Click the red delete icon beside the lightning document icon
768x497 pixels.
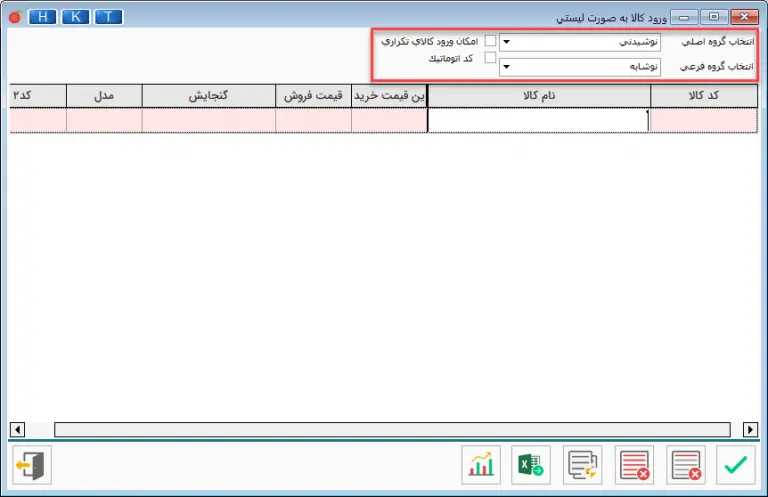click(x=634, y=465)
